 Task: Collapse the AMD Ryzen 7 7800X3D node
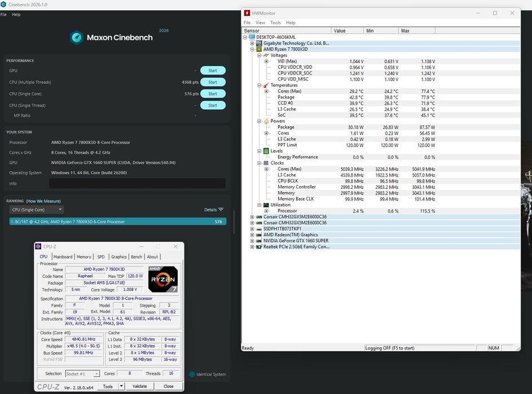coord(252,49)
